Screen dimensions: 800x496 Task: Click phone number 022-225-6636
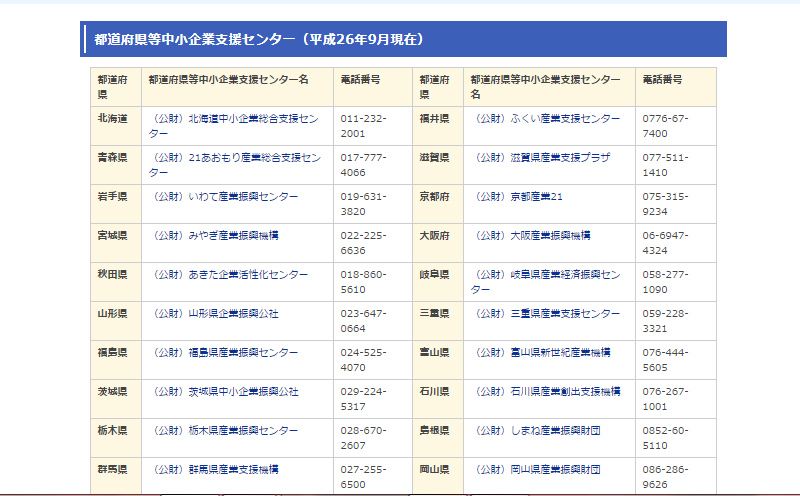pyautogui.click(x=363, y=243)
